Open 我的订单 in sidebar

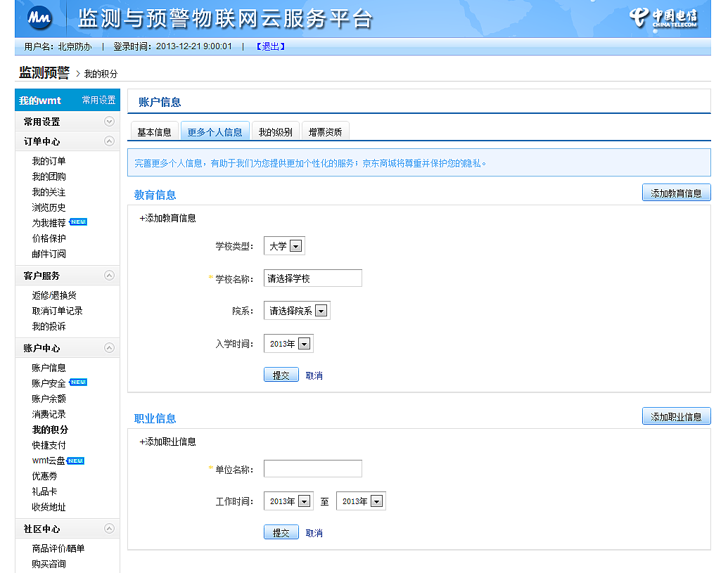point(49,161)
